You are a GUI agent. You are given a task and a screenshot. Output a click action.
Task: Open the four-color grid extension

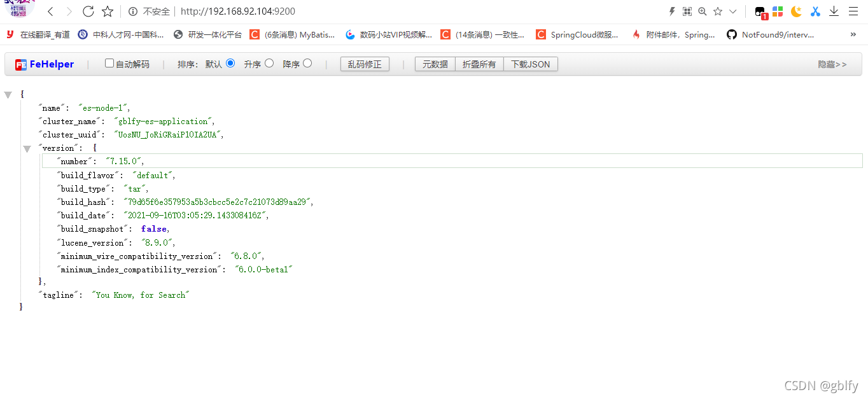(x=778, y=11)
